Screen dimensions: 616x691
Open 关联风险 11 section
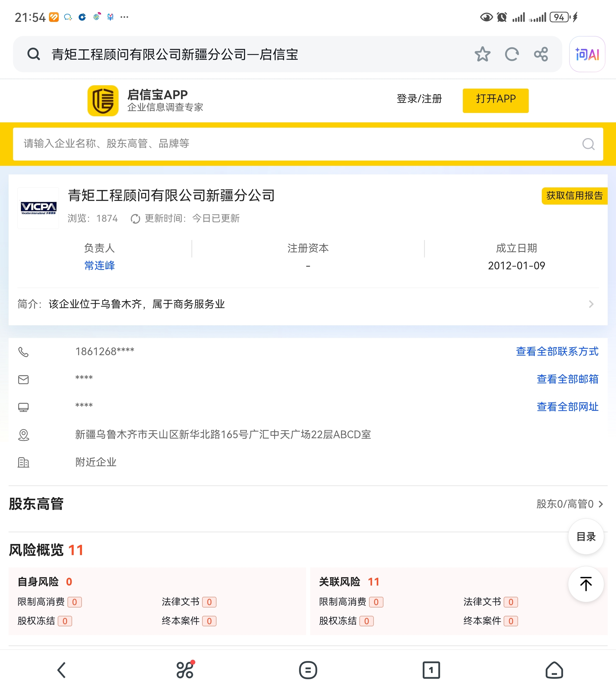coord(349,582)
